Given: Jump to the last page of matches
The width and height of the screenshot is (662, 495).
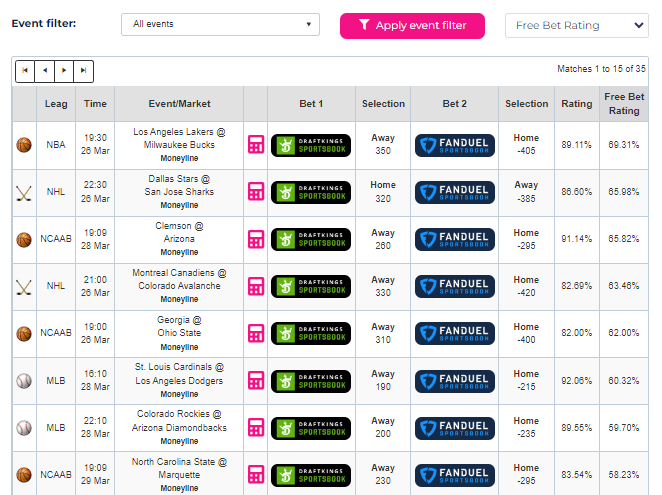Looking at the screenshot, I should [83, 71].
